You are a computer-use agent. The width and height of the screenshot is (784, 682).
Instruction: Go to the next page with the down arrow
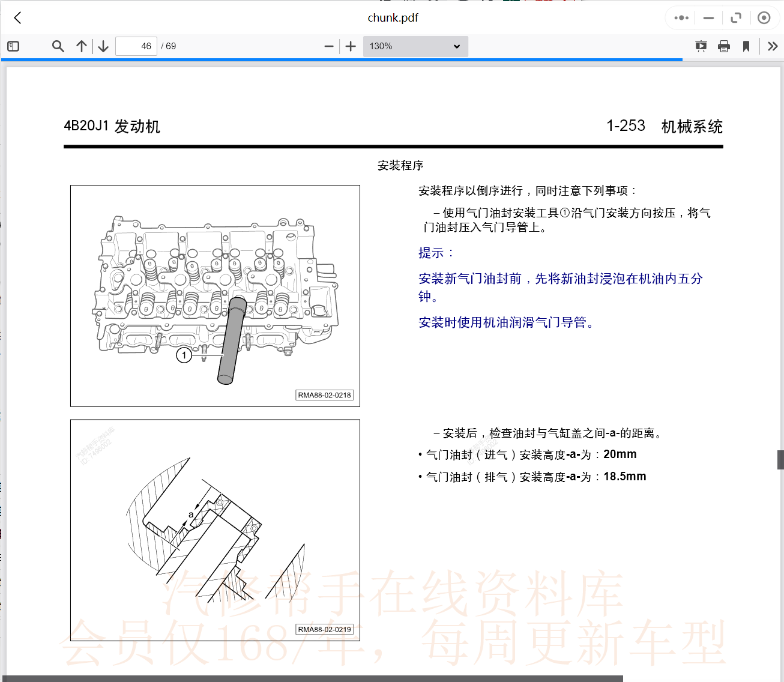click(103, 46)
